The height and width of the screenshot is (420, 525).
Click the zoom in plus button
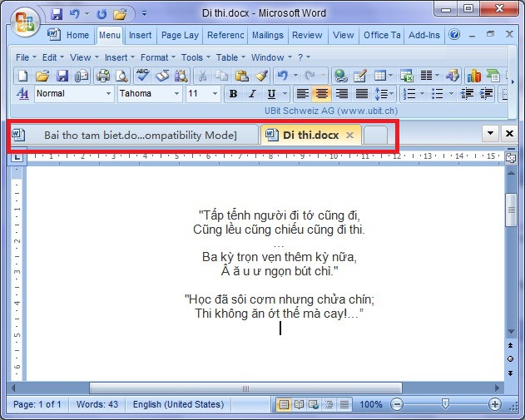click(496, 404)
